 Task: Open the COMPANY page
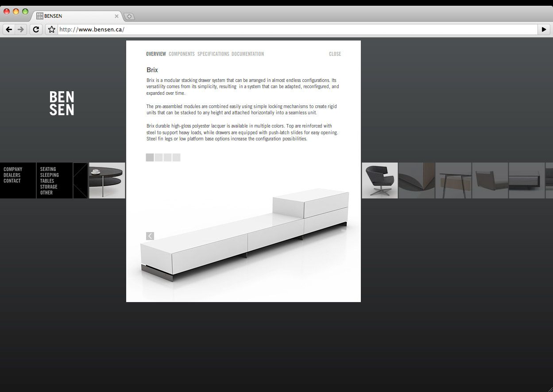(12, 169)
